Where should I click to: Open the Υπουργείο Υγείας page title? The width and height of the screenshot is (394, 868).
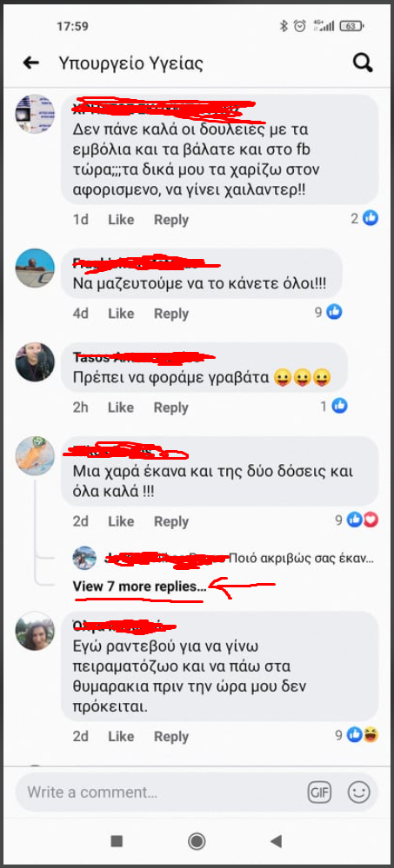130,63
